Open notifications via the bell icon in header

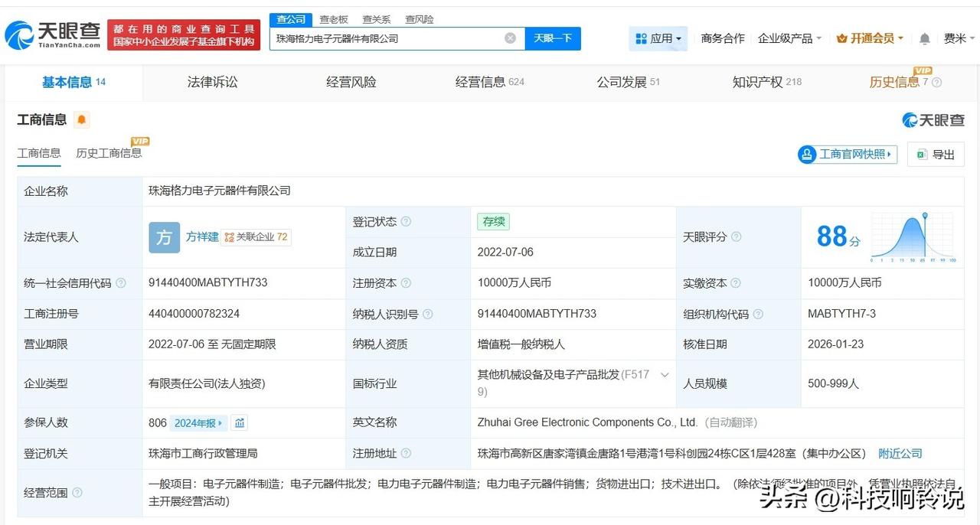pos(925,38)
